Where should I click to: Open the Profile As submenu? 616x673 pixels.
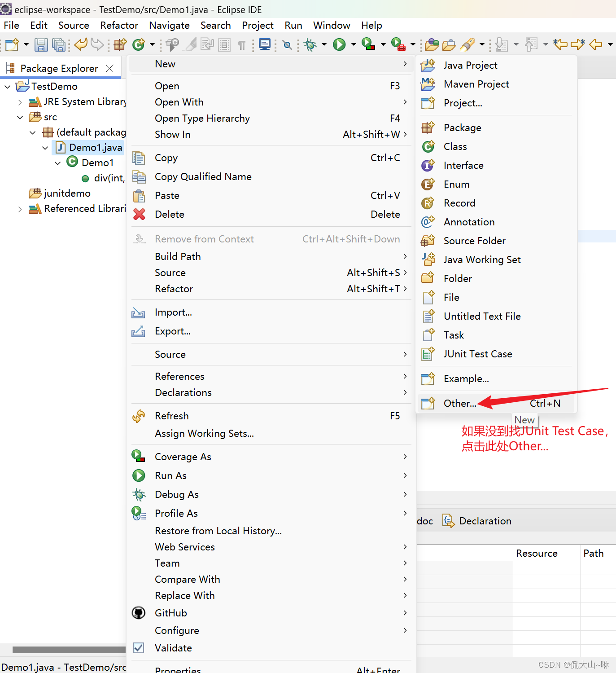click(x=271, y=514)
